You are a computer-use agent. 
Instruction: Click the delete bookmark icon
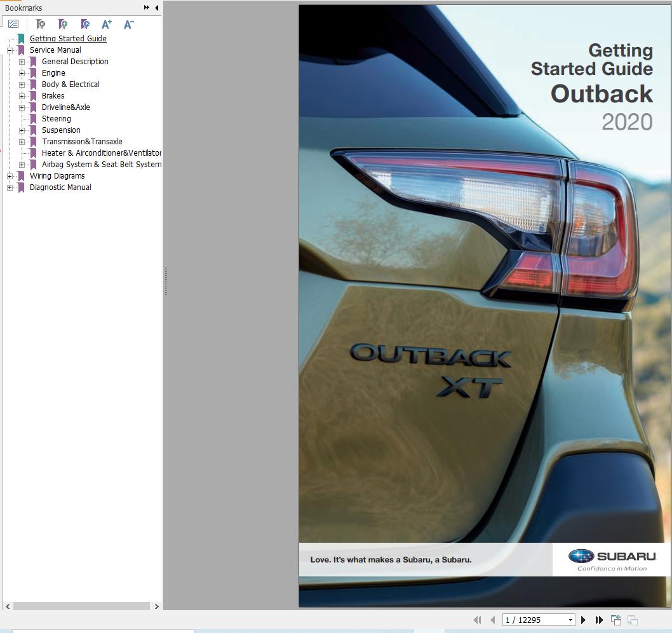(x=41, y=24)
